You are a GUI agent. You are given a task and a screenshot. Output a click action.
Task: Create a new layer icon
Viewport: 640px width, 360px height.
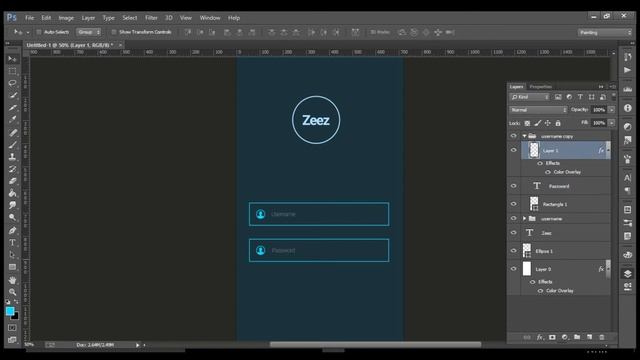589,337
